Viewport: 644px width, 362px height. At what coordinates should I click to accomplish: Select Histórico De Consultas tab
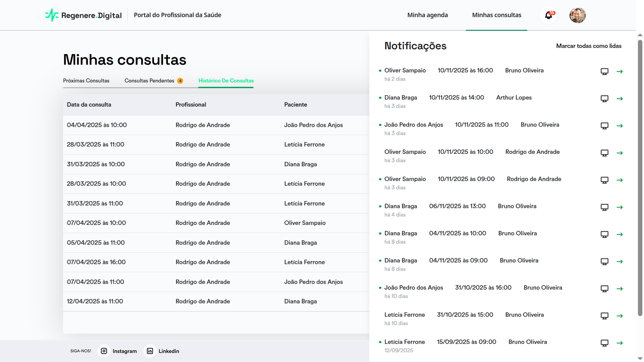click(226, 80)
